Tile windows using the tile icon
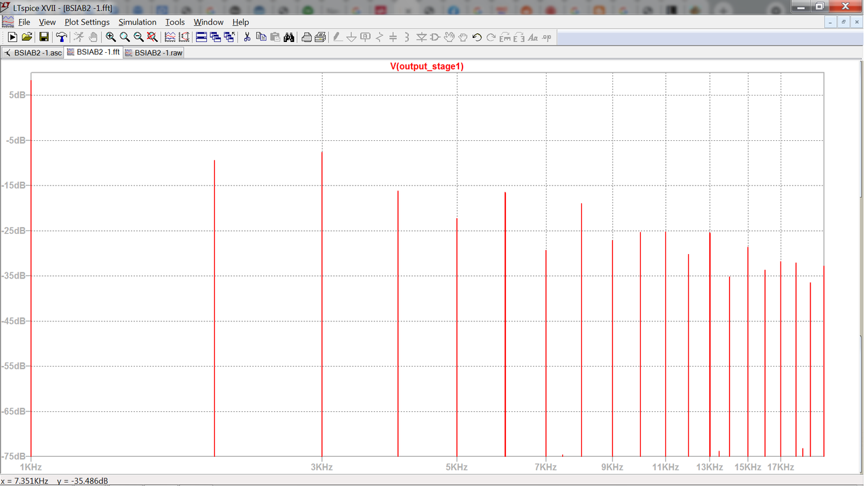The image size is (868, 492). click(x=201, y=37)
